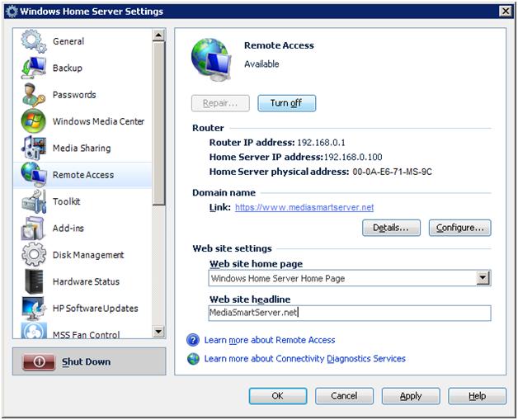Click the Windows Home Server Home Page combo box
This screenshot has width=518, height=420.
coord(350,278)
